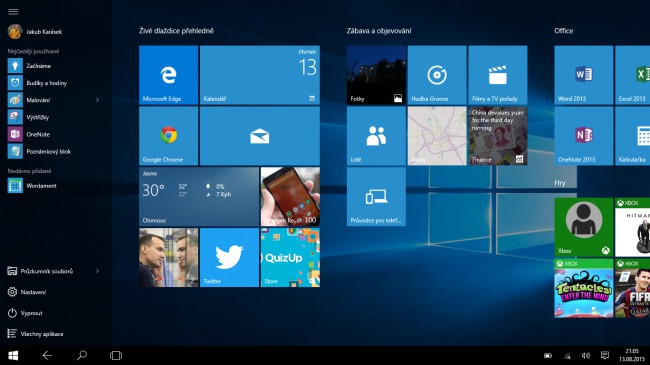Check the battery status icon
The width and height of the screenshot is (650, 365).
click(x=548, y=355)
